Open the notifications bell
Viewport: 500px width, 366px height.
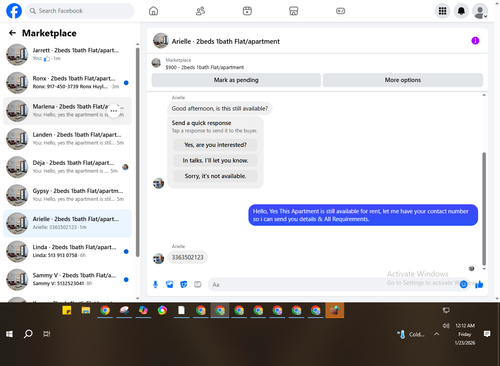coord(461,11)
